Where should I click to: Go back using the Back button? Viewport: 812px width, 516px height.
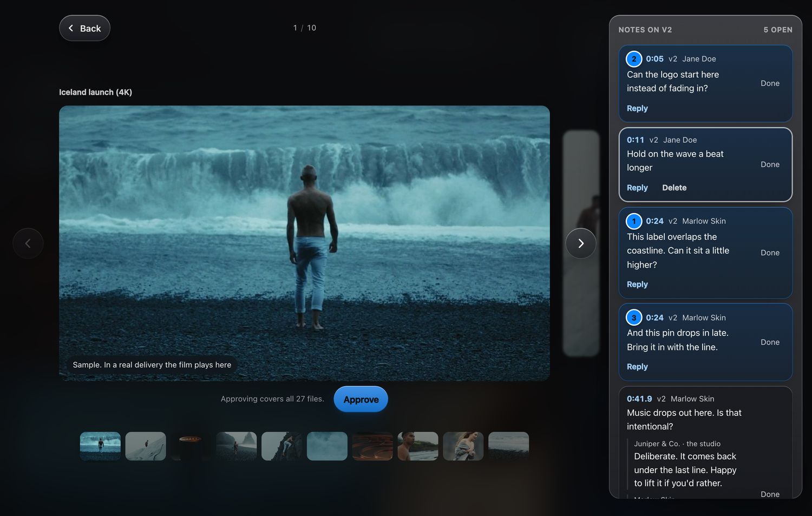tap(84, 28)
